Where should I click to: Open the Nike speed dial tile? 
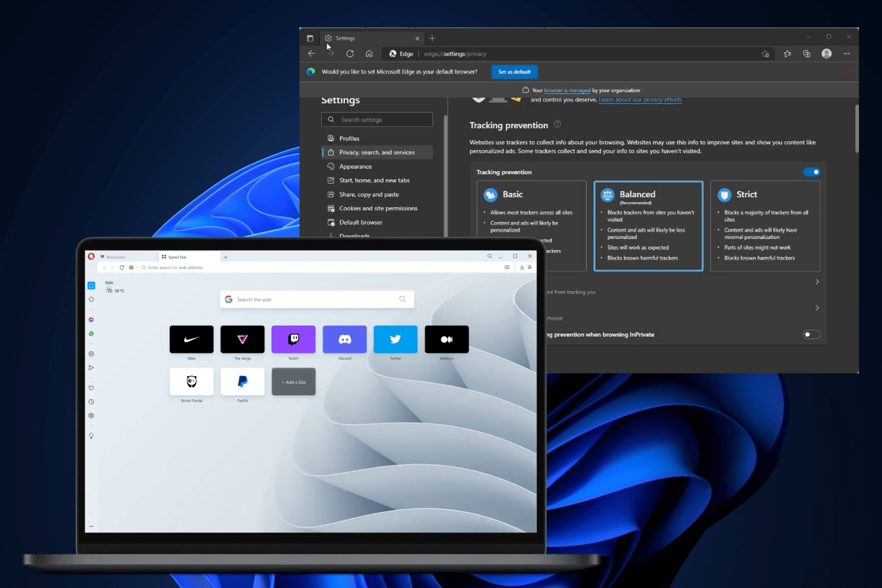pyautogui.click(x=192, y=339)
